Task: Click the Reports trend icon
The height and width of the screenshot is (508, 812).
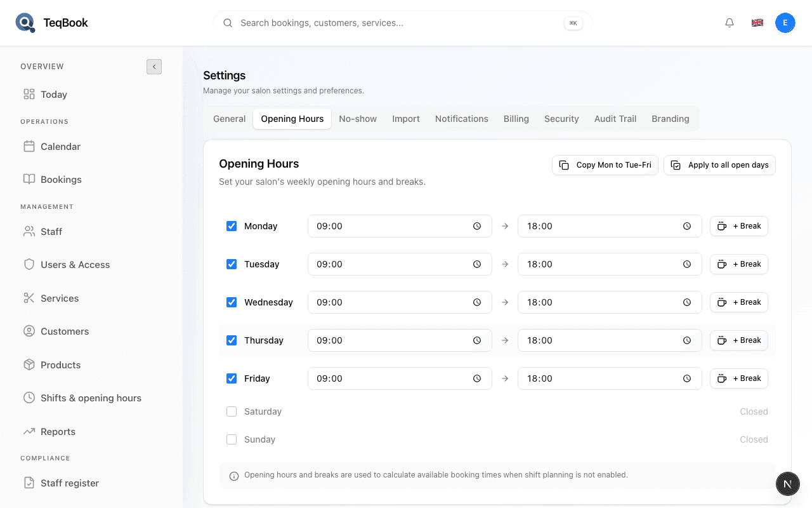Action: [x=29, y=432]
